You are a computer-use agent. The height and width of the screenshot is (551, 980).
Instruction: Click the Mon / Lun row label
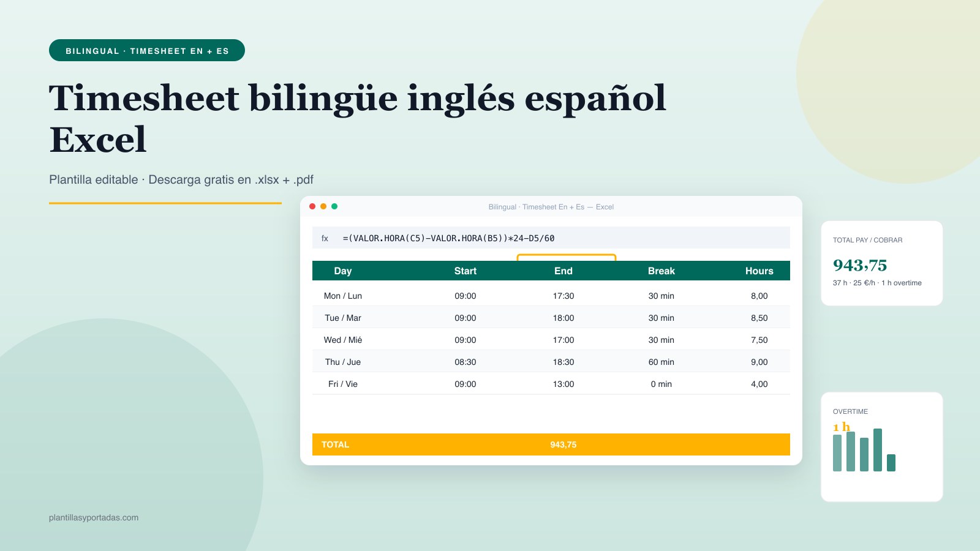coord(343,296)
